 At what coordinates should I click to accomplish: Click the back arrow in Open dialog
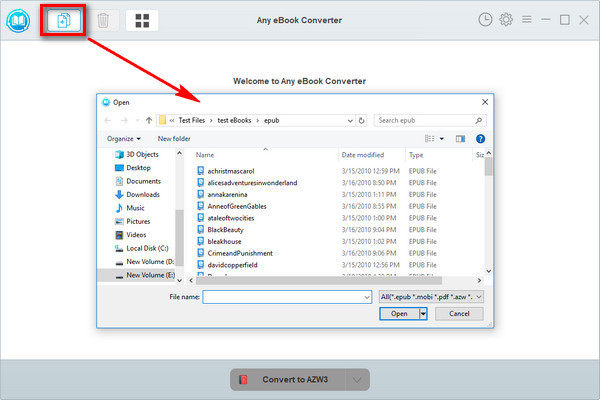coord(108,121)
